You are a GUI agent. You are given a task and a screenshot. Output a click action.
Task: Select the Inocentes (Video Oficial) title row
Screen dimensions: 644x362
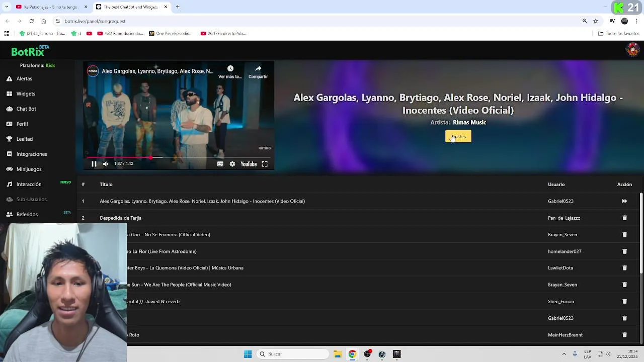[x=202, y=201]
